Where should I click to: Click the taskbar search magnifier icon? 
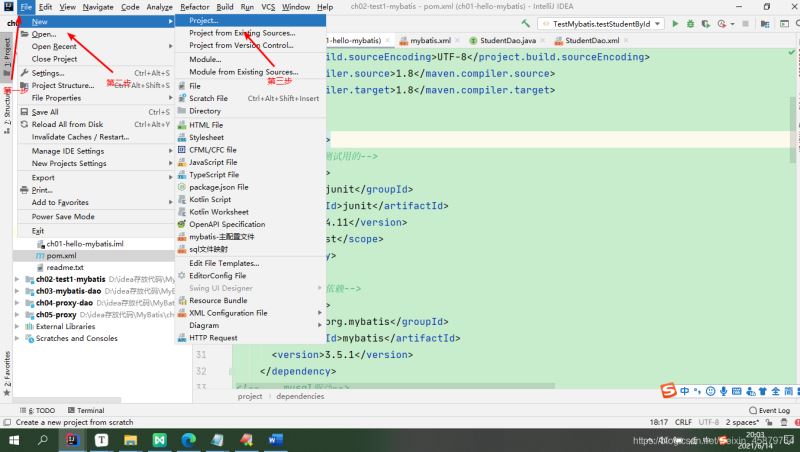tap(43, 439)
